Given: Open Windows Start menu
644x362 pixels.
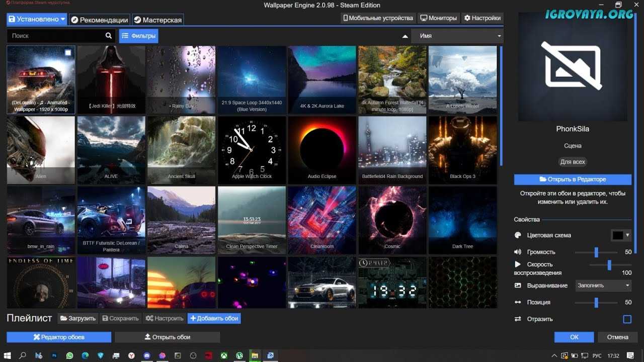Looking at the screenshot, I should click(8, 355).
